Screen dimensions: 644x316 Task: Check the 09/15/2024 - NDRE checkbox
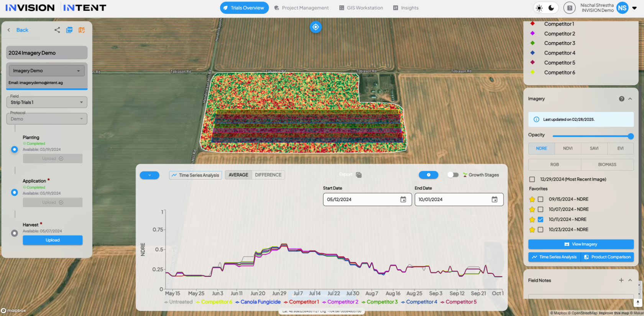(x=540, y=199)
